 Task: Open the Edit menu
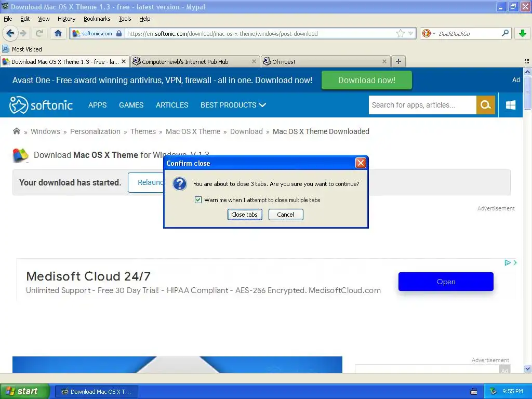coord(25,19)
